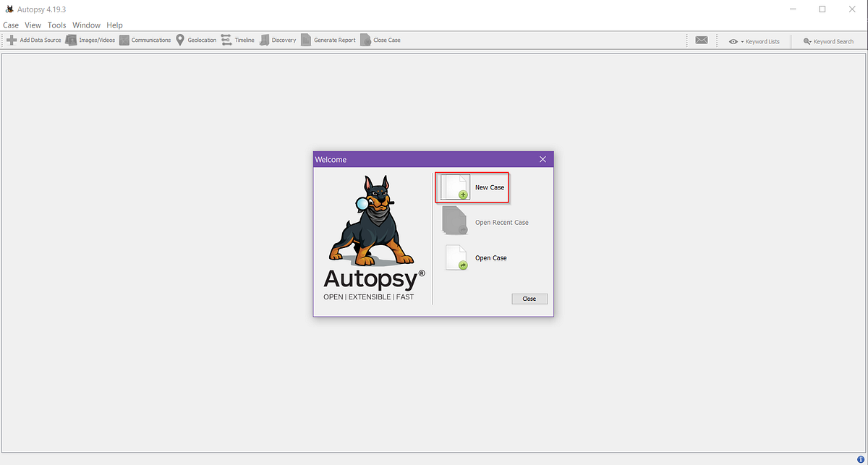Expand the Keyword Search dropdown
Screen dimensions: 868x465
pos(829,41)
